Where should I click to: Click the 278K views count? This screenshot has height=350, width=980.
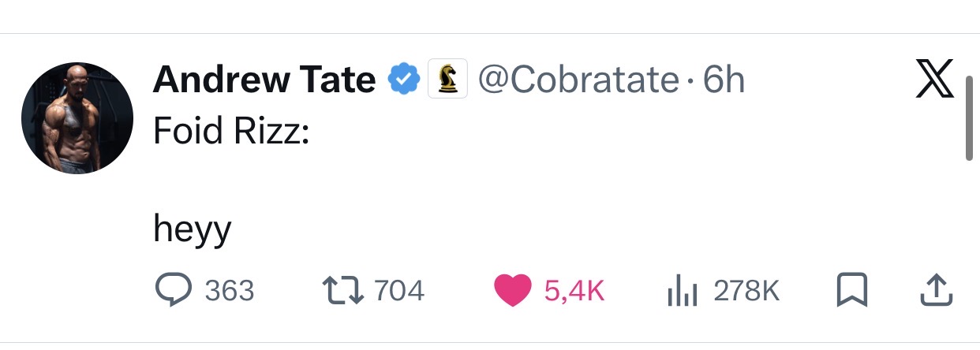tap(746, 292)
